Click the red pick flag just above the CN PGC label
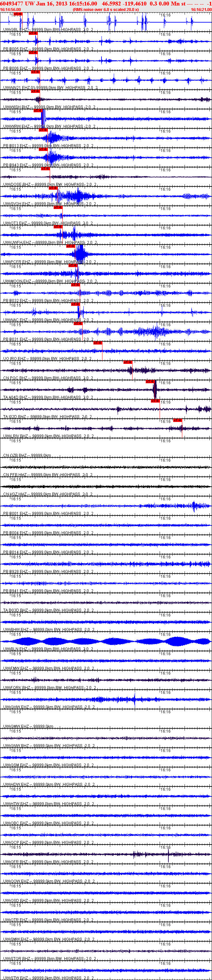212x980 pixels. (128, 362)
